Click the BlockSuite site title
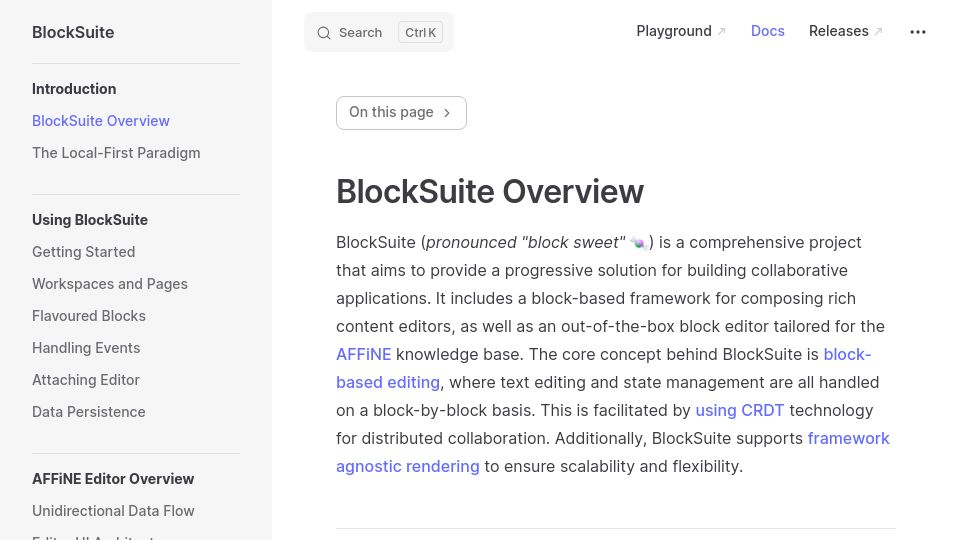 [x=73, y=32]
